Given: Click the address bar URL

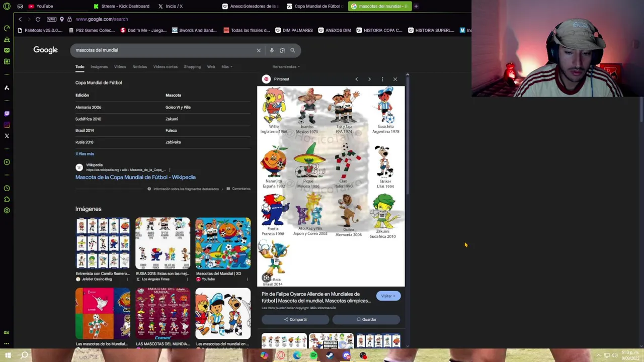Looking at the screenshot, I should pos(102,19).
